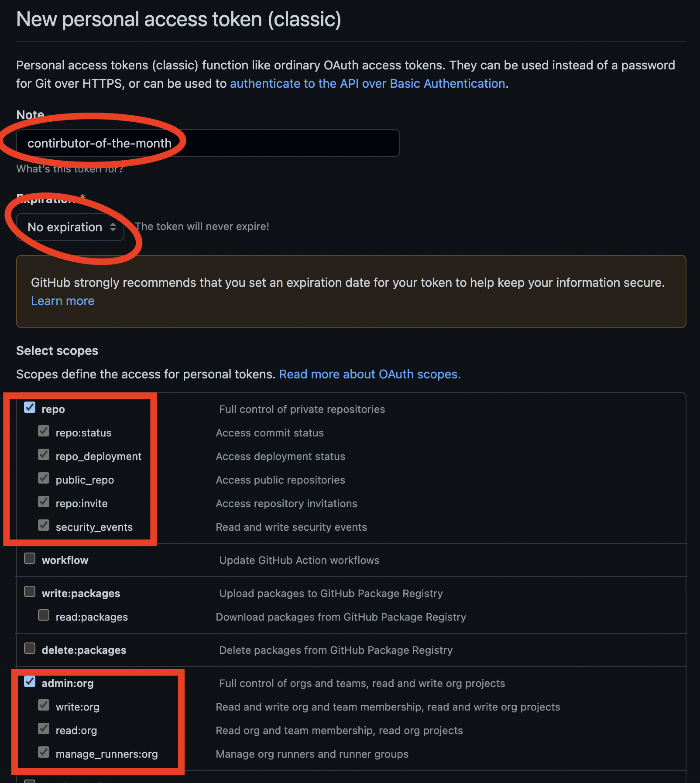Click the expiration dropdown arrows icon

[x=113, y=227]
